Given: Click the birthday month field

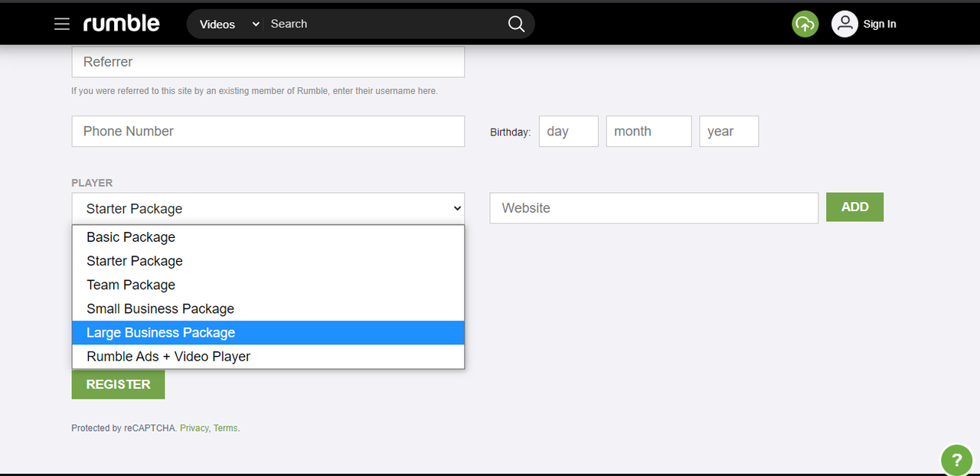Looking at the screenshot, I should [x=648, y=131].
